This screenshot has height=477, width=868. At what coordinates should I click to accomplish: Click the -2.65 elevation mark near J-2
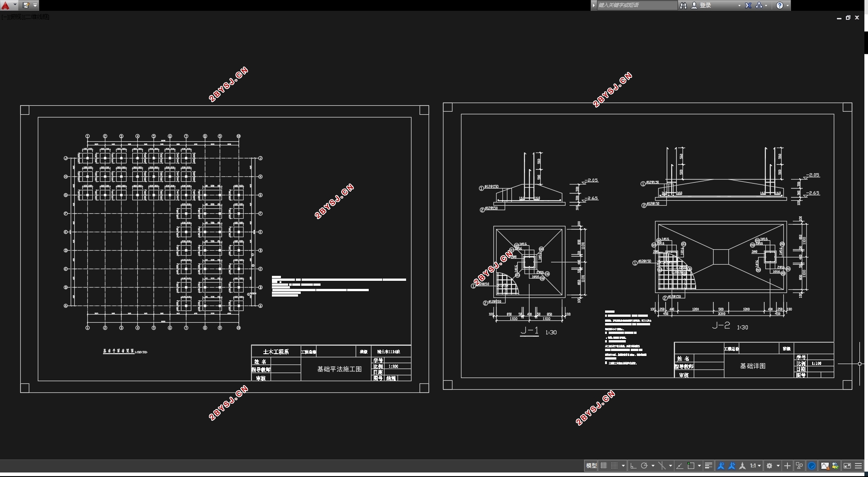click(813, 193)
